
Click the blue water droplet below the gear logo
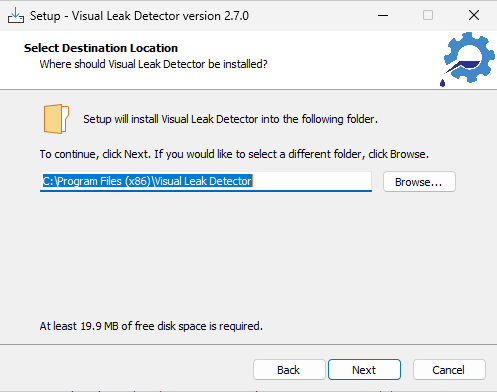(442, 83)
